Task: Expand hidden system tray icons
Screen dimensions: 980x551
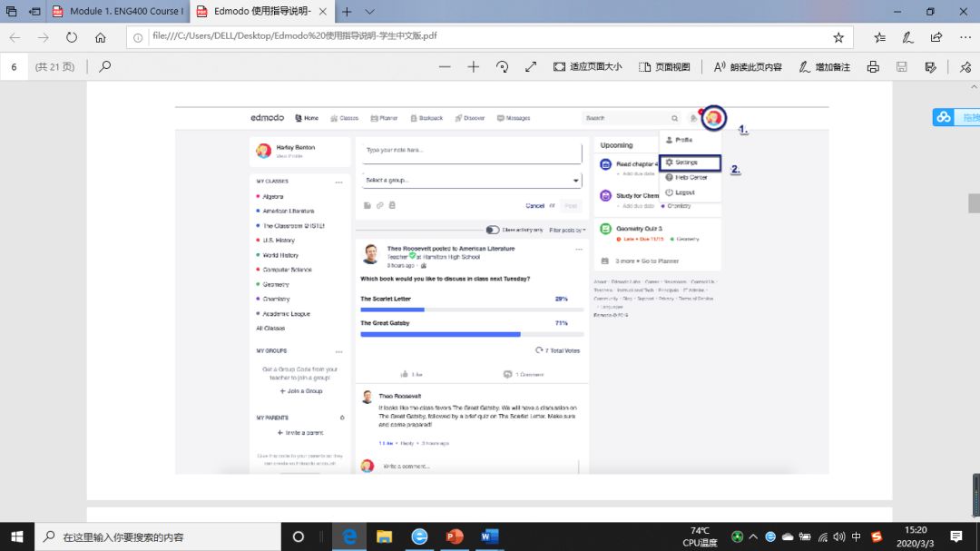Action: [753, 536]
